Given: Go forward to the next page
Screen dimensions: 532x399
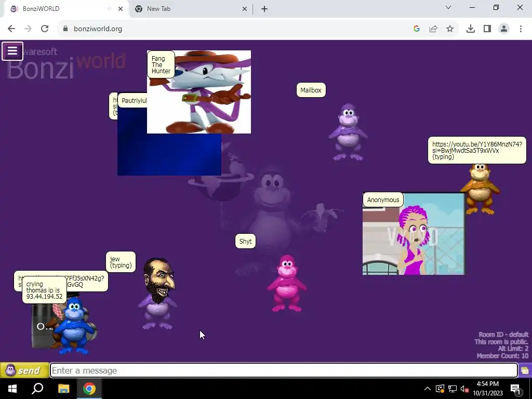Looking at the screenshot, I should (28, 29).
